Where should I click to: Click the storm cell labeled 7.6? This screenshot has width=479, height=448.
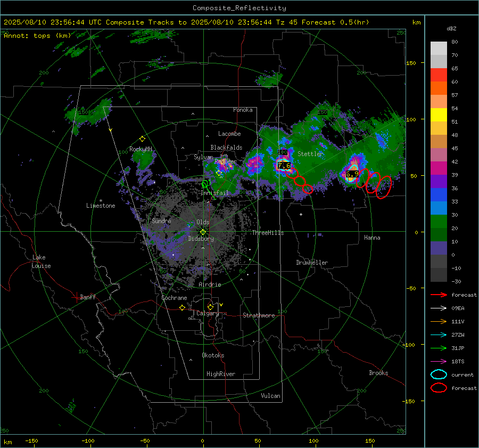(284, 166)
